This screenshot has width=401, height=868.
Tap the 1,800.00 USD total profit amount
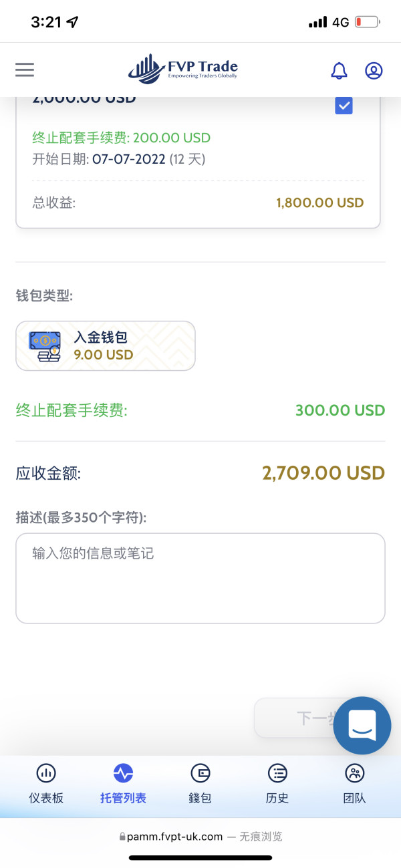pos(319,202)
